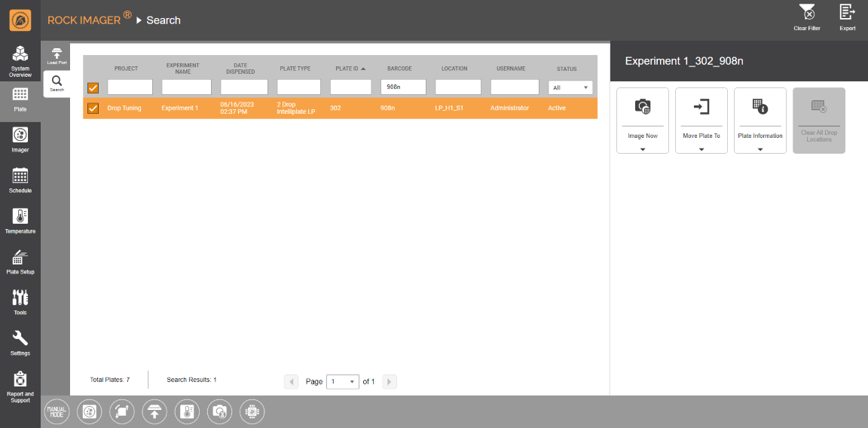Go to the Schedule section

pyautogui.click(x=20, y=180)
